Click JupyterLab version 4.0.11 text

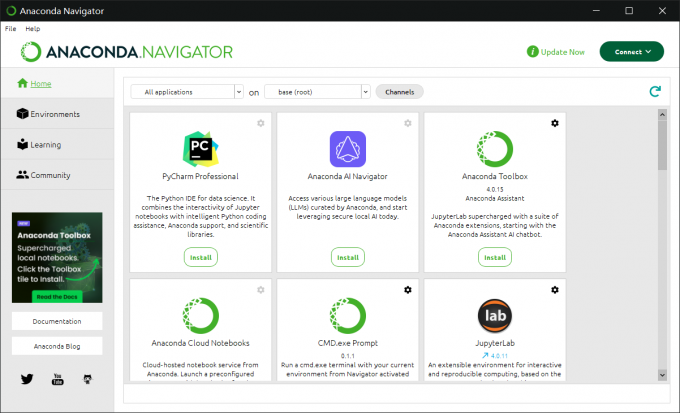point(499,356)
